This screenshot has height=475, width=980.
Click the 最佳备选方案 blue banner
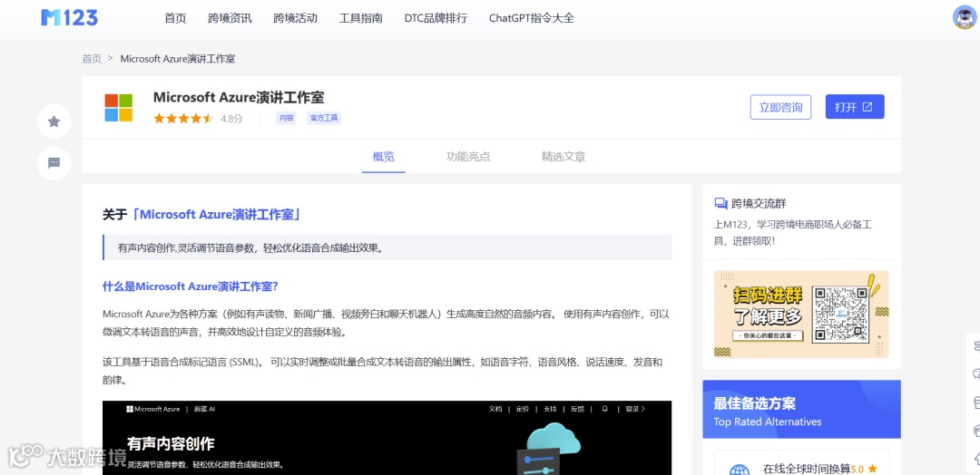click(x=801, y=410)
